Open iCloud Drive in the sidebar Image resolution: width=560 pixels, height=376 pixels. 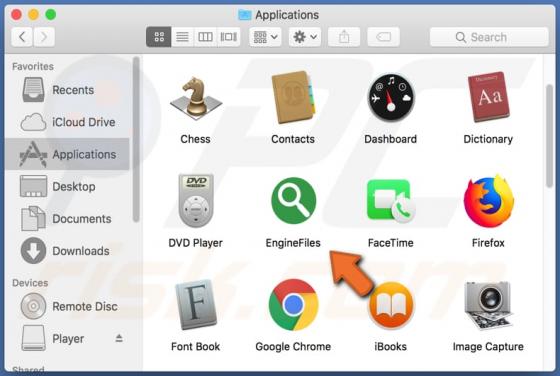68,122
